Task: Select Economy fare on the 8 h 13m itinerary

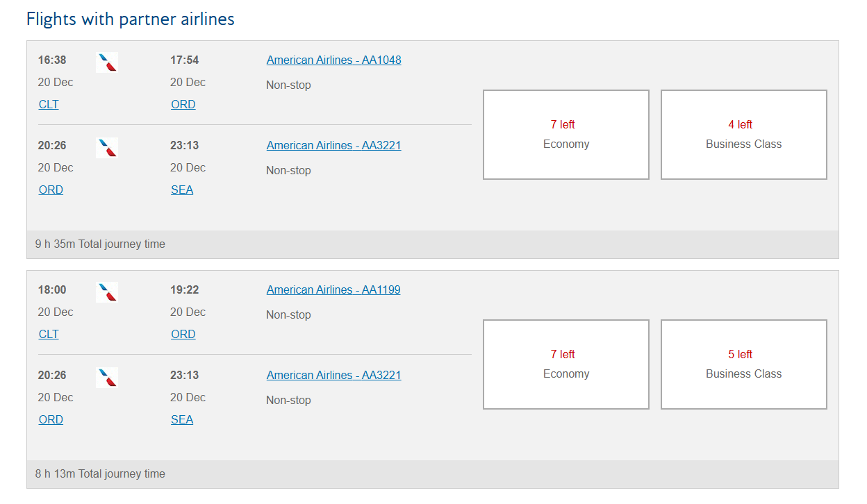Action: coord(566,364)
